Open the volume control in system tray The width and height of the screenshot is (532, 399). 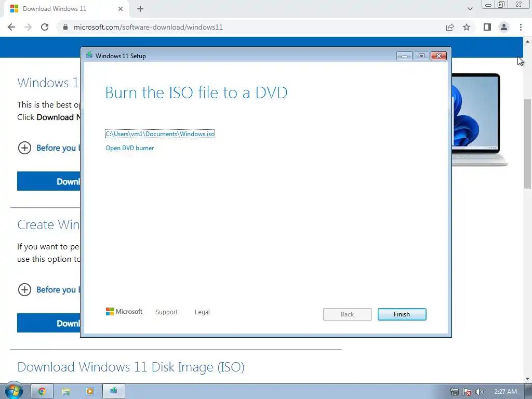480,392
